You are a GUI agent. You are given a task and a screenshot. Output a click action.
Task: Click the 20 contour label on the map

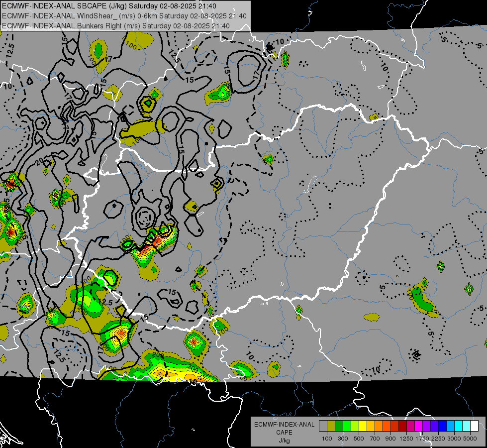click(39, 162)
